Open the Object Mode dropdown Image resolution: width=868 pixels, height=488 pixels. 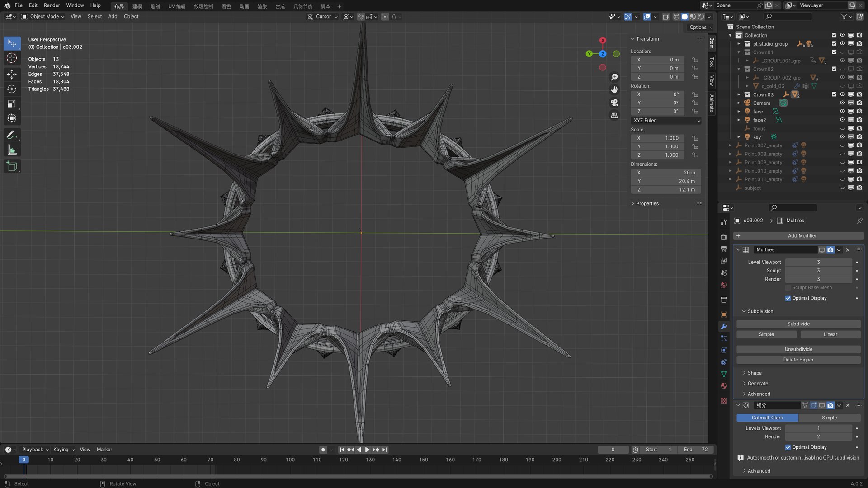(x=43, y=17)
